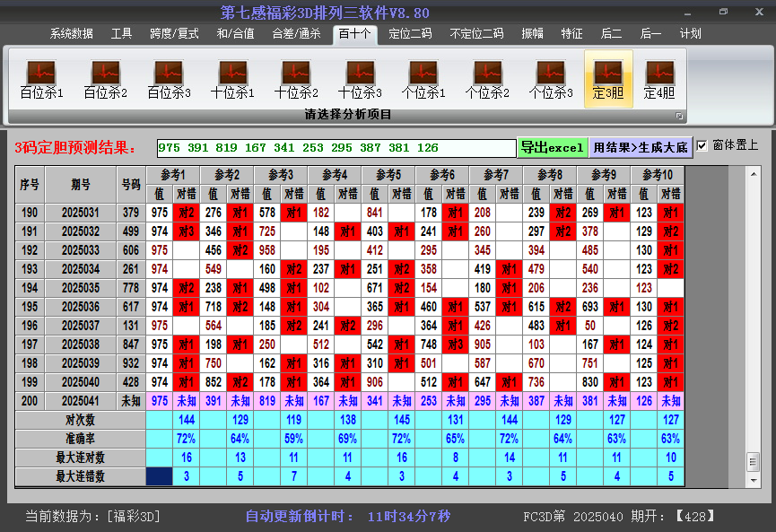Select the 百位杀3 analysis icon
Image resolution: width=776 pixels, height=532 pixels.
click(169, 79)
